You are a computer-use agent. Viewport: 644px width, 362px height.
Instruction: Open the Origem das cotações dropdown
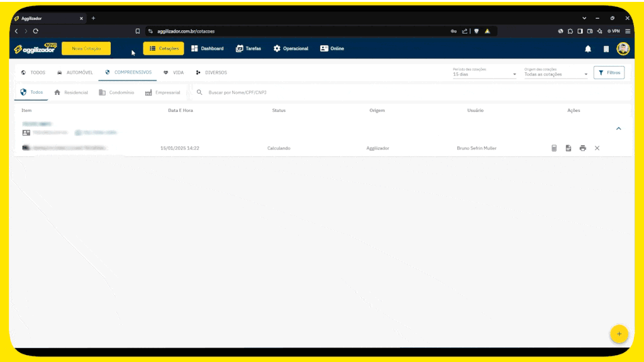pyautogui.click(x=556, y=74)
